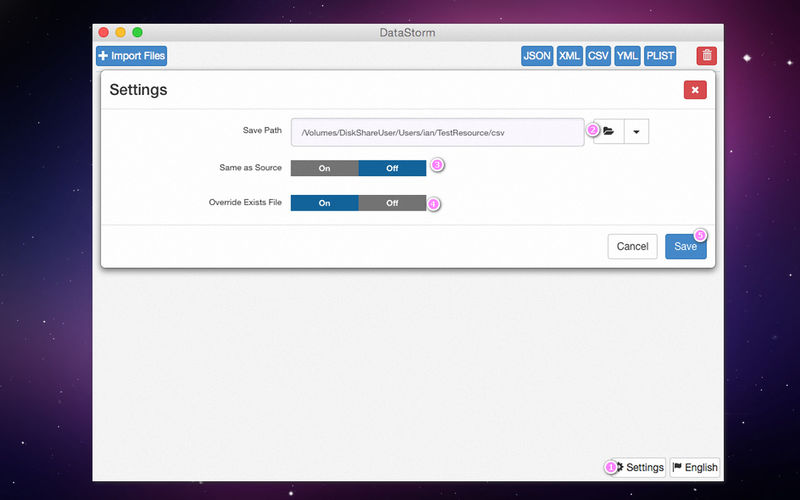800x500 pixels.
Task: Turn Same as Source Off
Action: (x=392, y=168)
